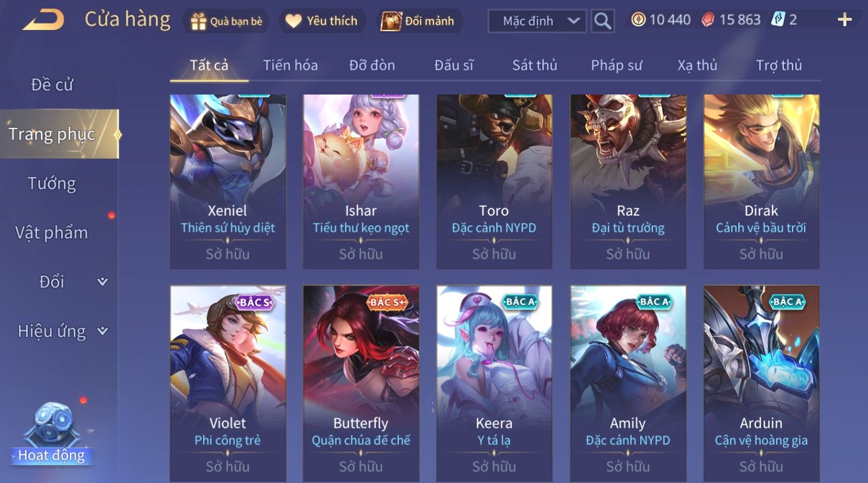The width and height of the screenshot is (868, 483).
Task: Open Xeniel Thiên sứ hủy diệt skin
Action: 228,182
